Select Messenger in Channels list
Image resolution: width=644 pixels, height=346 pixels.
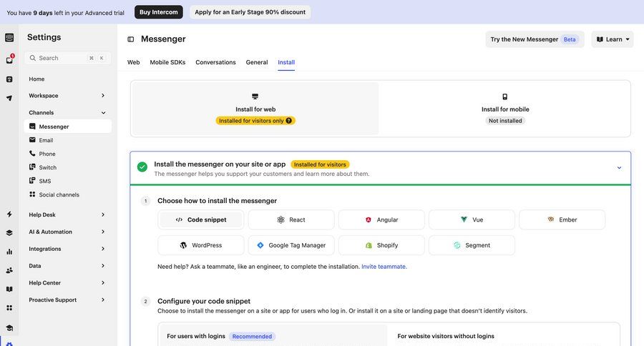pos(67,127)
